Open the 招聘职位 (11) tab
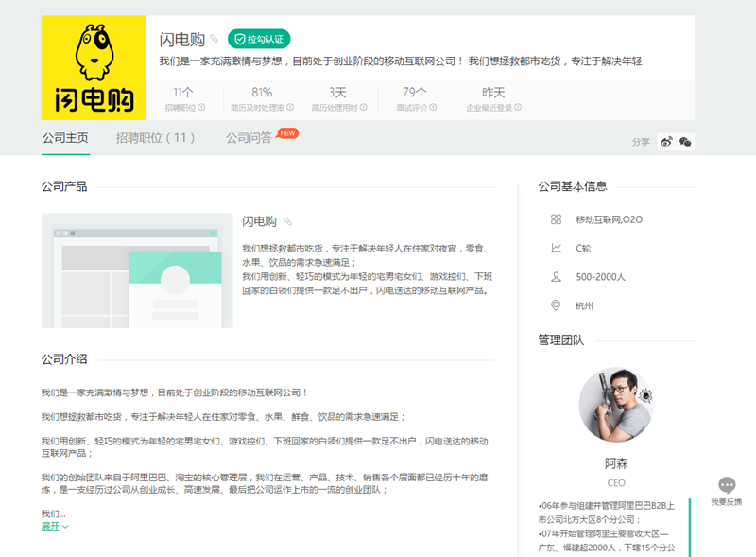 coord(155,138)
